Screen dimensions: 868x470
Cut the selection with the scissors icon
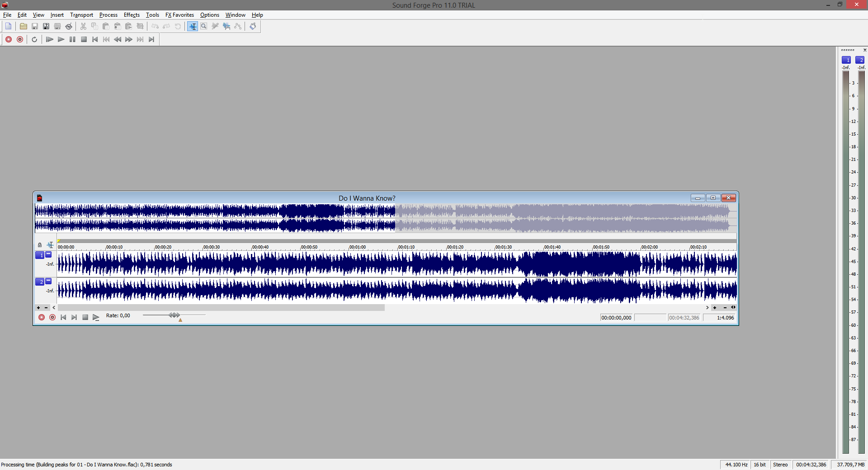83,26
